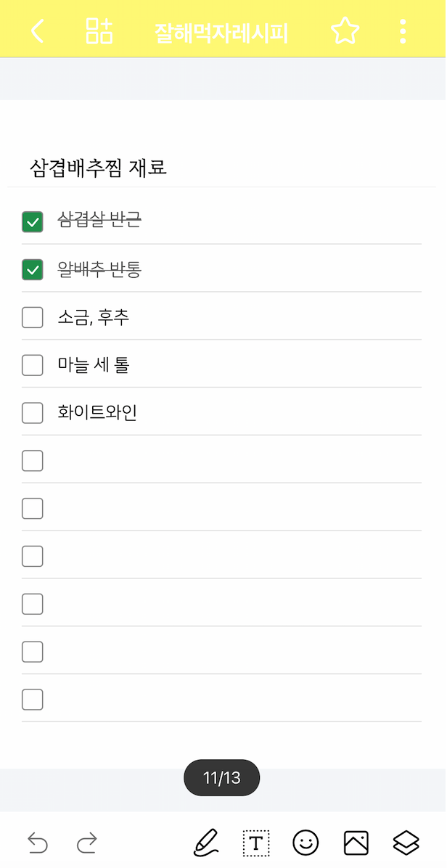
Task: Open the add page grid icon
Action: [99, 31]
